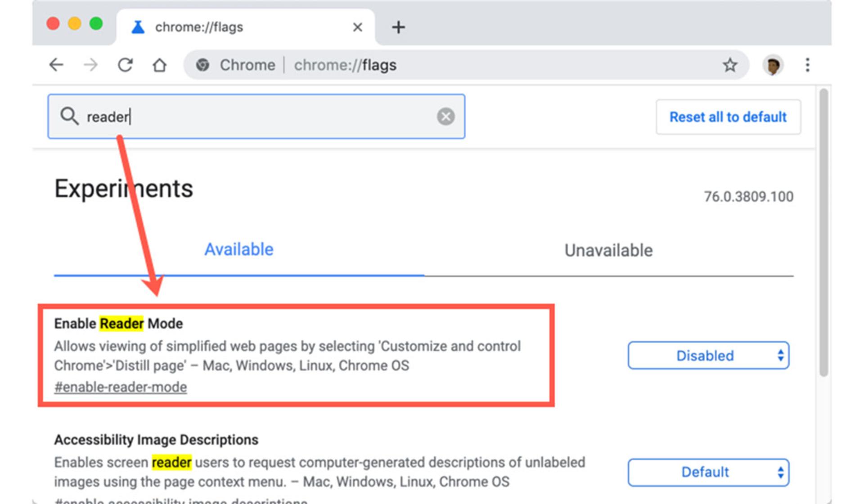Click the flask favicon on the tab
This screenshot has width=864, height=504.
[138, 27]
